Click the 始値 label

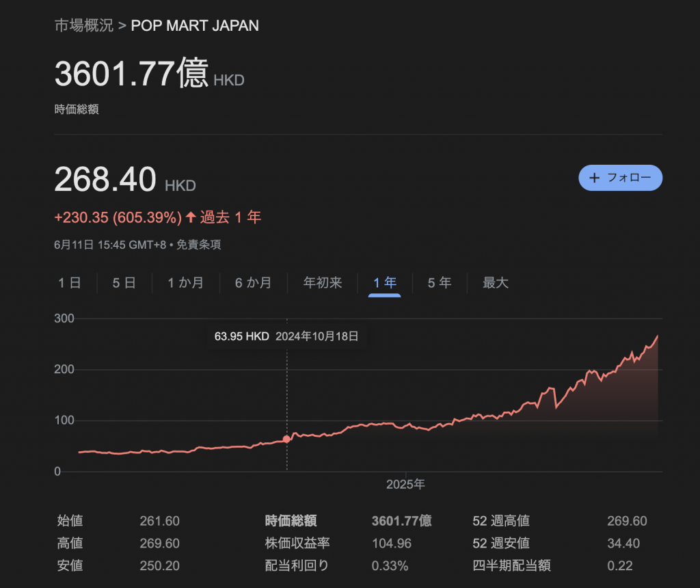pyautogui.click(x=70, y=521)
